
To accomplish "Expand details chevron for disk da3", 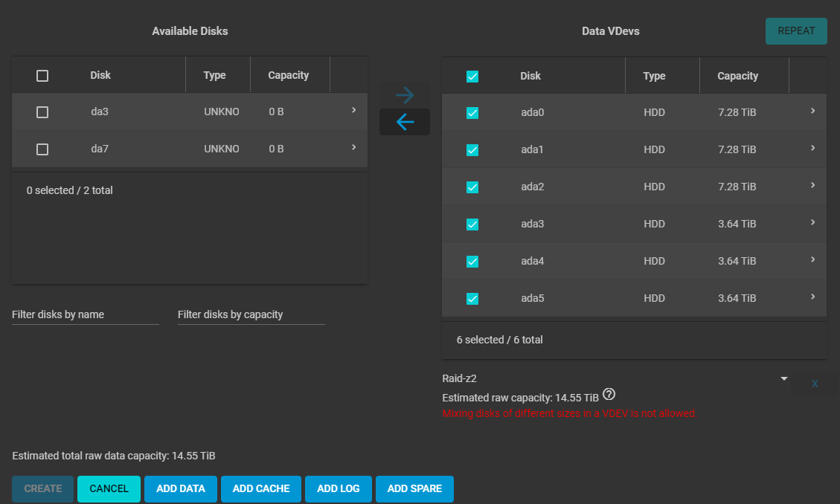I will tap(353, 110).
